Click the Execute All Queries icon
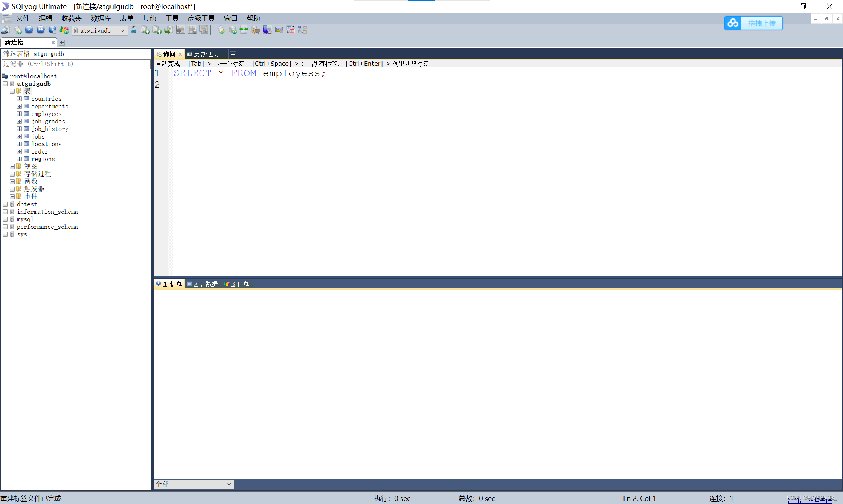This screenshot has height=504, width=843. pos(41,30)
